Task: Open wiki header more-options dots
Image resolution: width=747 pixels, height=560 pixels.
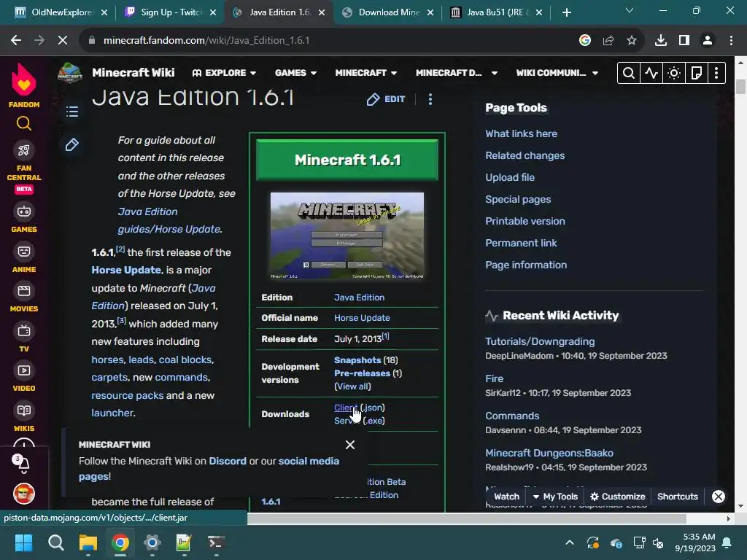Action: [x=716, y=73]
